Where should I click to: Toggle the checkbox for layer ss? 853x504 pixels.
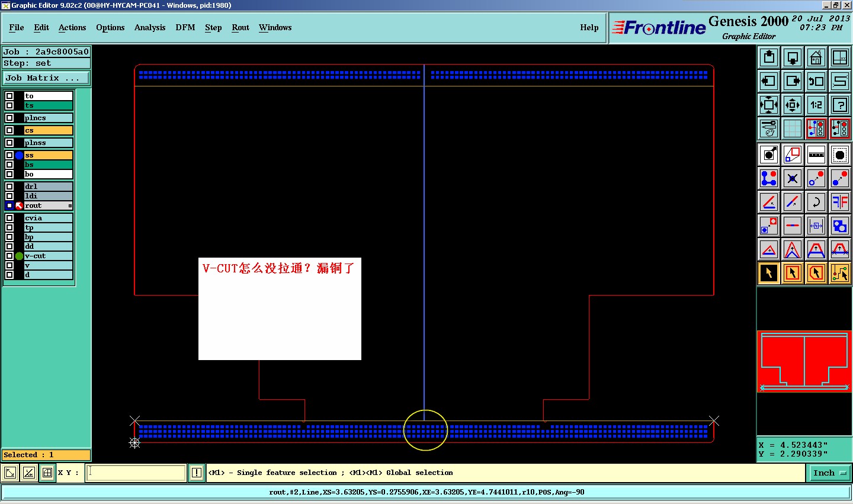9,155
